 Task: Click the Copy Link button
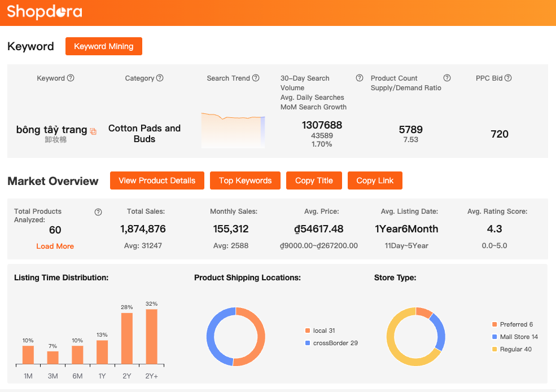(x=375, y=180)
